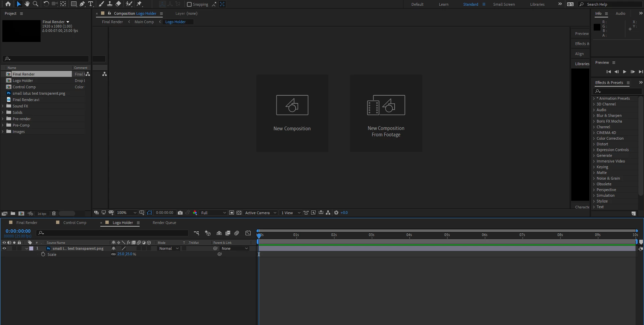
Task: Expand the Color Correction effects category
Action: coord(594,139)
